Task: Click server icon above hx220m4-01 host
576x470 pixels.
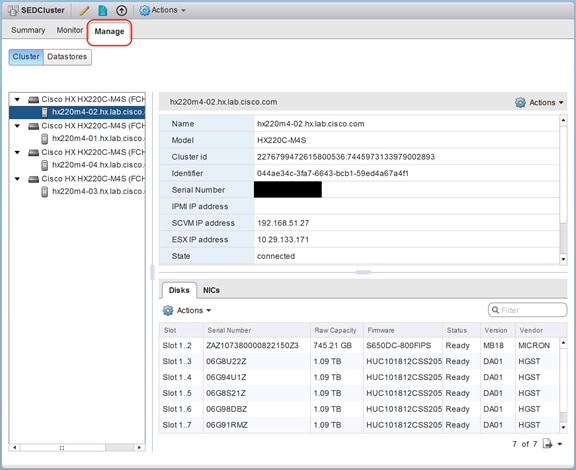Action: (33, 126)
